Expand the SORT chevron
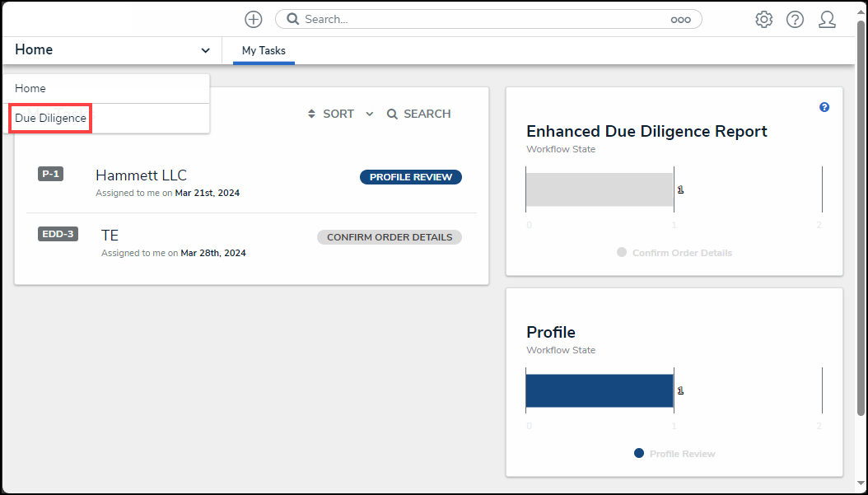Screen dimensions: 868x495 370,114
